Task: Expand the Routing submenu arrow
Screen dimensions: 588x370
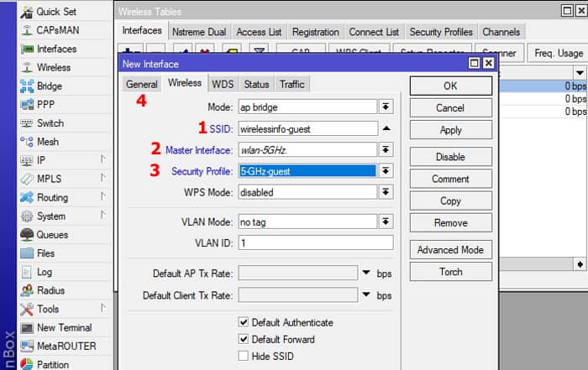Action: click(x=102, y=196)
